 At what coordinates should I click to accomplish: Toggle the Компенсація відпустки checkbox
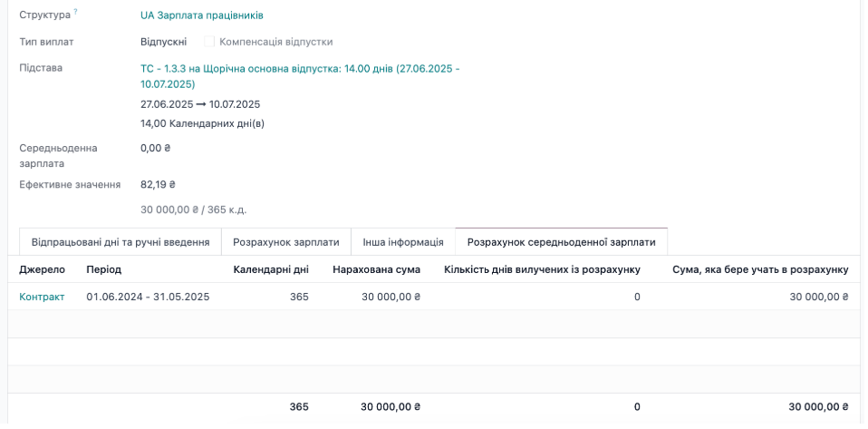[x=209, y=42]
